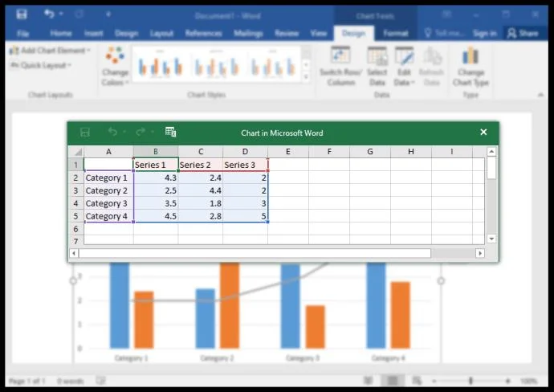Click the spreadsheet scroll right arrow
Image resolution: width=554 pixels, height=392 pixels.
point(480,253)
